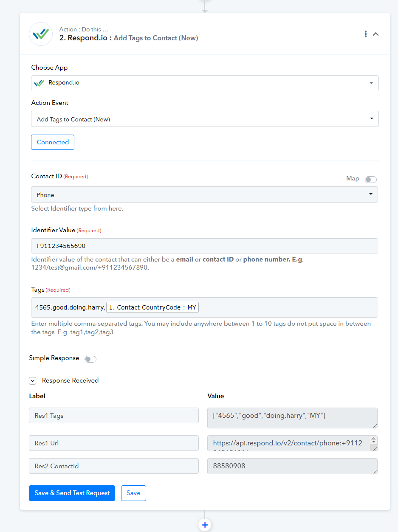This screenshot has width=398, height=532.
Task: Click the Identifier Value phone number field
Action: click(x=205, y=246)
